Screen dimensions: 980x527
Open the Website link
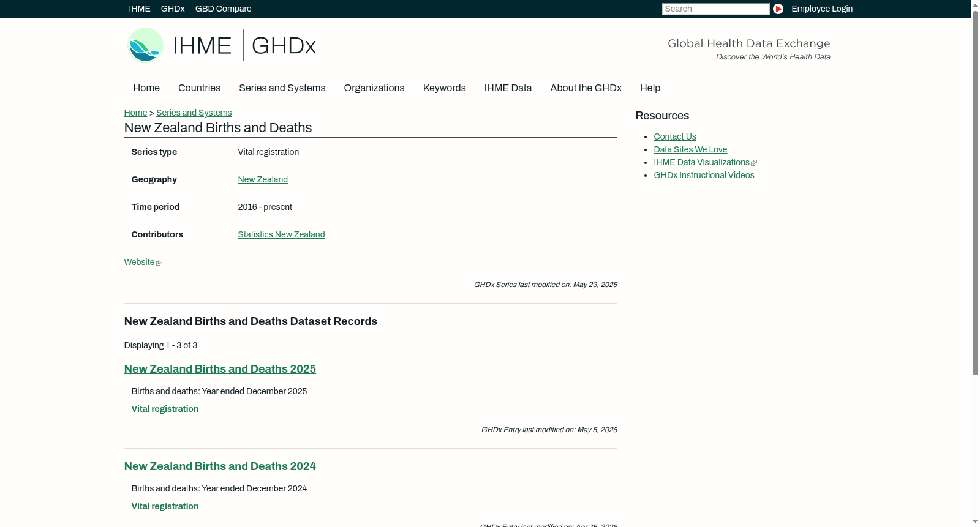pyautogui.click(x=139, y=262)
